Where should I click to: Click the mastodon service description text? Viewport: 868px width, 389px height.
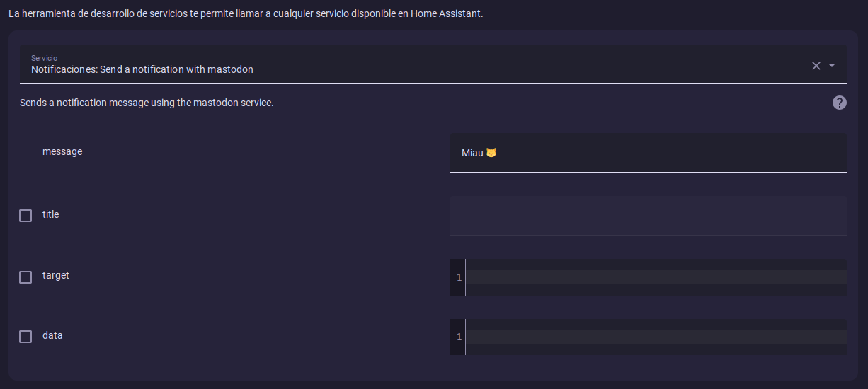click(147, 103)
